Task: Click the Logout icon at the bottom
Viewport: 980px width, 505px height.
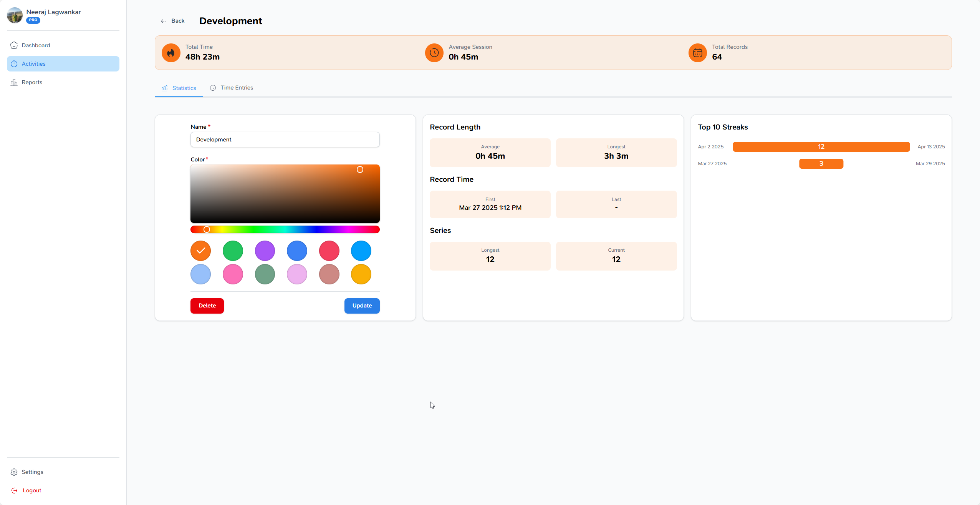Action: [x=14, y=490]
